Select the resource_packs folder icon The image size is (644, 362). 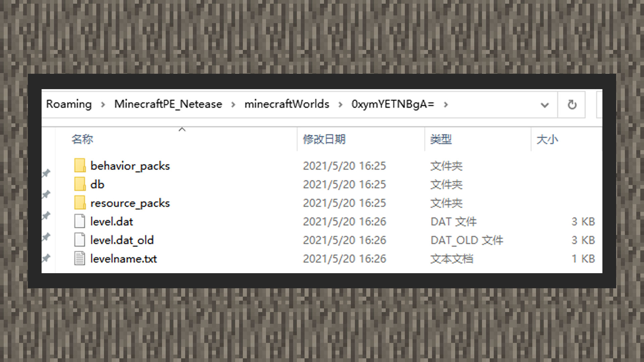click(x=80, y=203)
